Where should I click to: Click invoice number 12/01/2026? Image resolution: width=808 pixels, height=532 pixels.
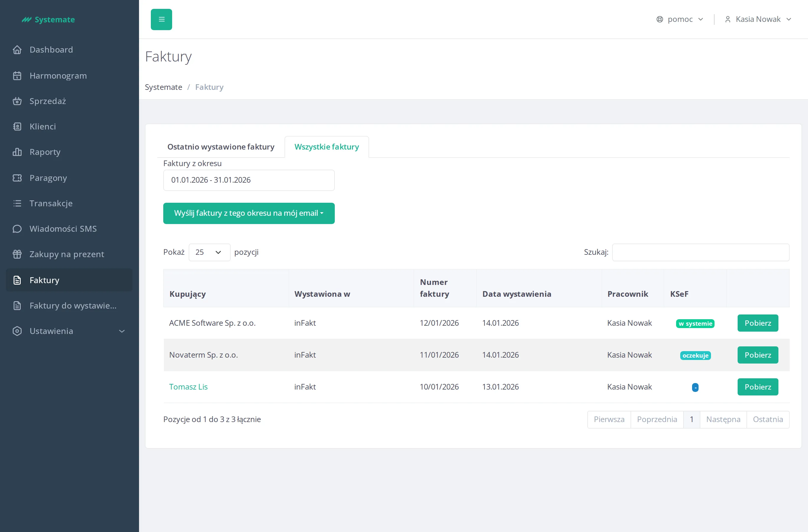coord(439,323)
